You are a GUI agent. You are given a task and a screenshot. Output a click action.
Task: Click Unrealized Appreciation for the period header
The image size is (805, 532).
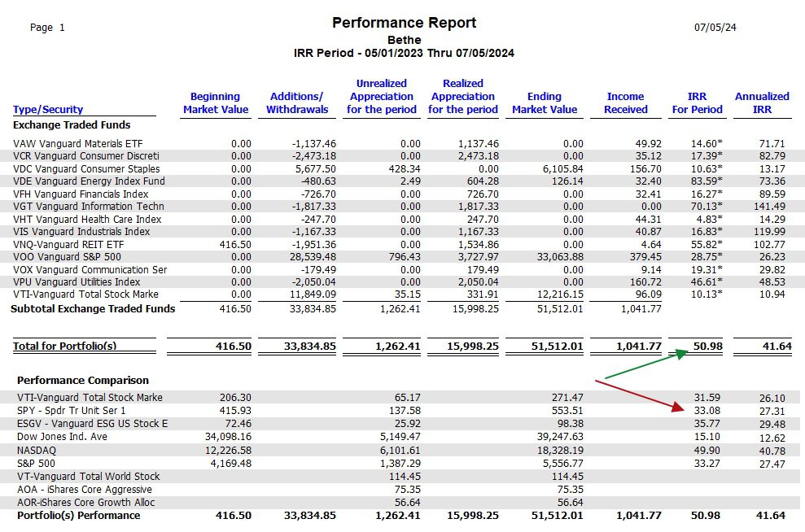382,97
